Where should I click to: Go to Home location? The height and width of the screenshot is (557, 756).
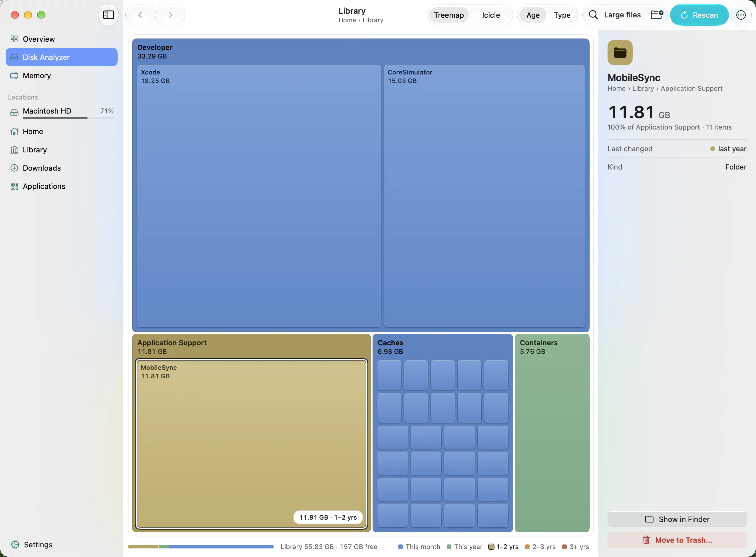point(62,132)
